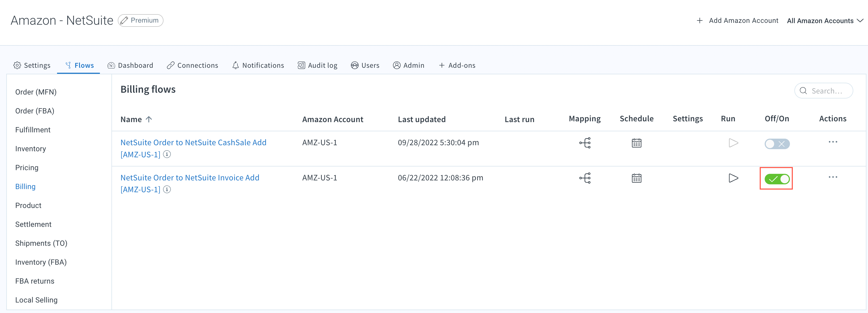Sort by Name using arrow icon
This screenshot has width=868, height=313.
point(149,119)
